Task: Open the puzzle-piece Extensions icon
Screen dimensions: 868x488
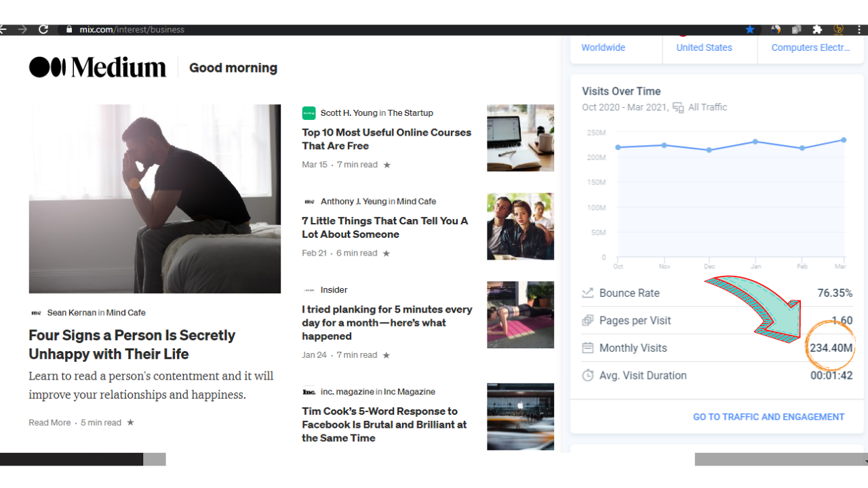Action: coord(817,29)
